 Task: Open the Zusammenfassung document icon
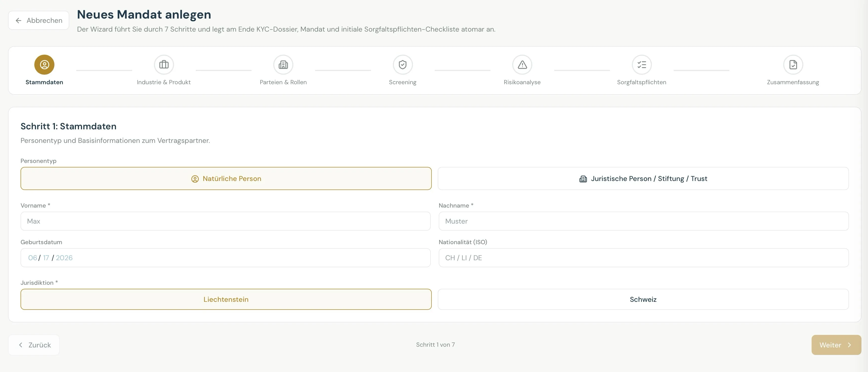point(793,64)
